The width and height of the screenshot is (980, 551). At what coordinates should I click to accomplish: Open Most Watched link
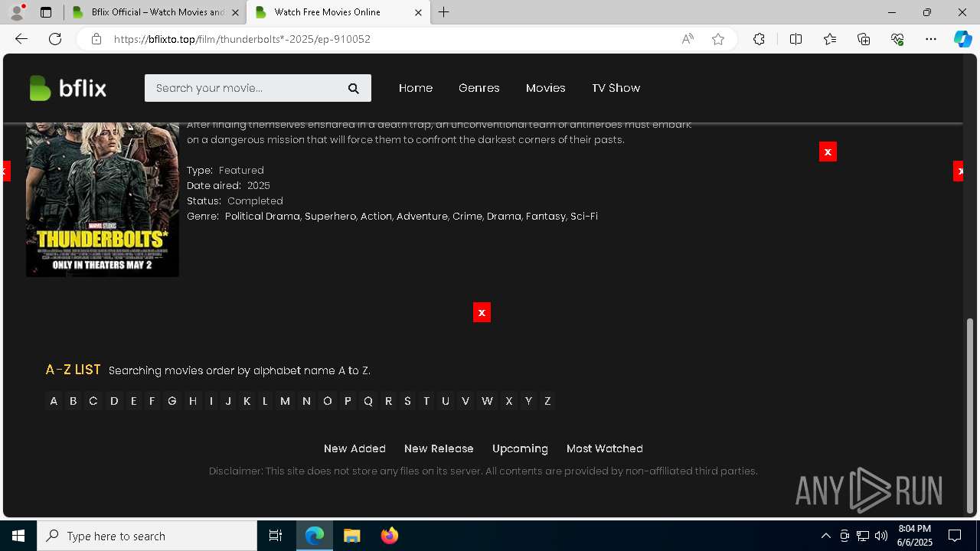pyautogui.click(x=605, y=448)
